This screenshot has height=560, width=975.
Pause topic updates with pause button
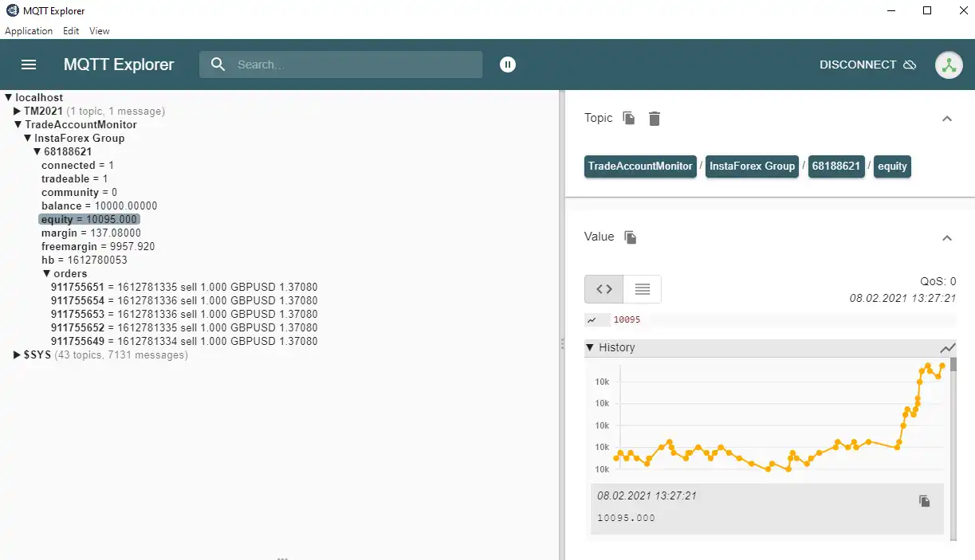click(x=508, y=65)
